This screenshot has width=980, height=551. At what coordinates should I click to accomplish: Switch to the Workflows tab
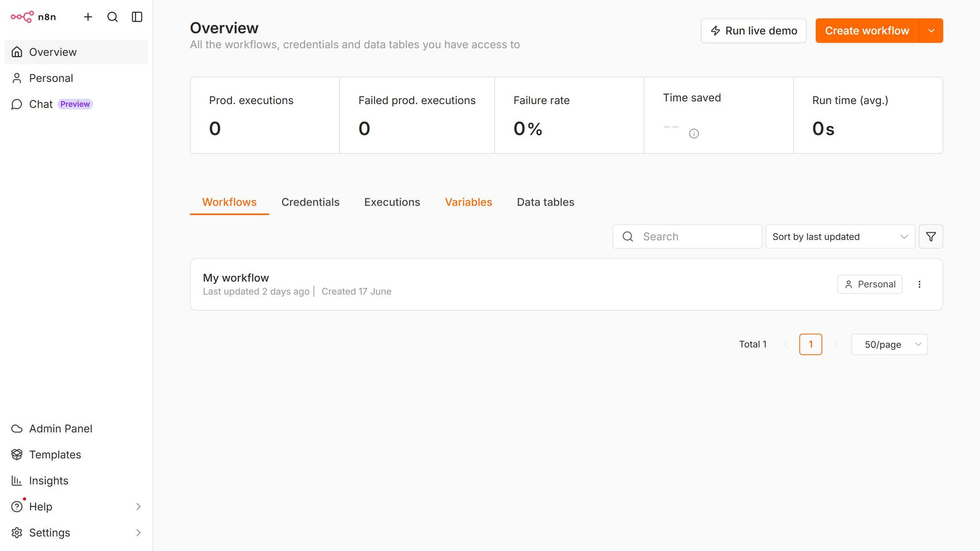pyautogui.click(x=229, y=202)
